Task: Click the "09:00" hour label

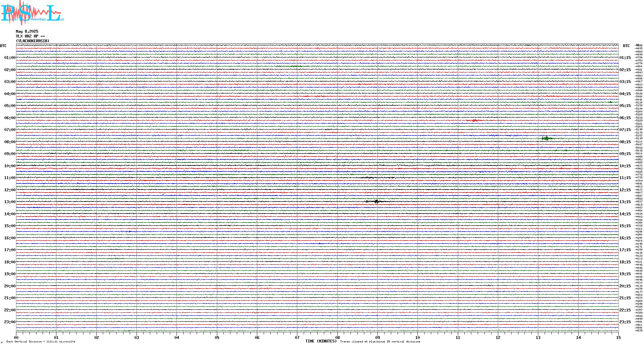Action: pyautogui.click(x=10, y=154)
